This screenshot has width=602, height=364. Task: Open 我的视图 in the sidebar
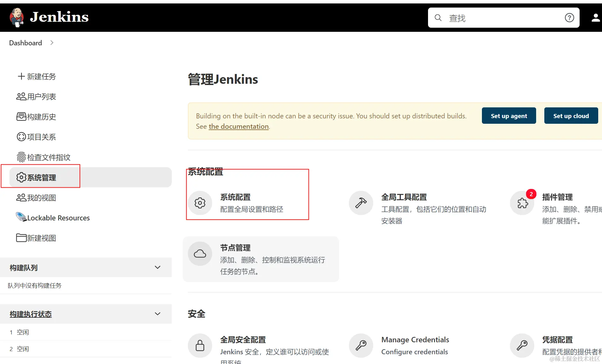pos(42,198)
